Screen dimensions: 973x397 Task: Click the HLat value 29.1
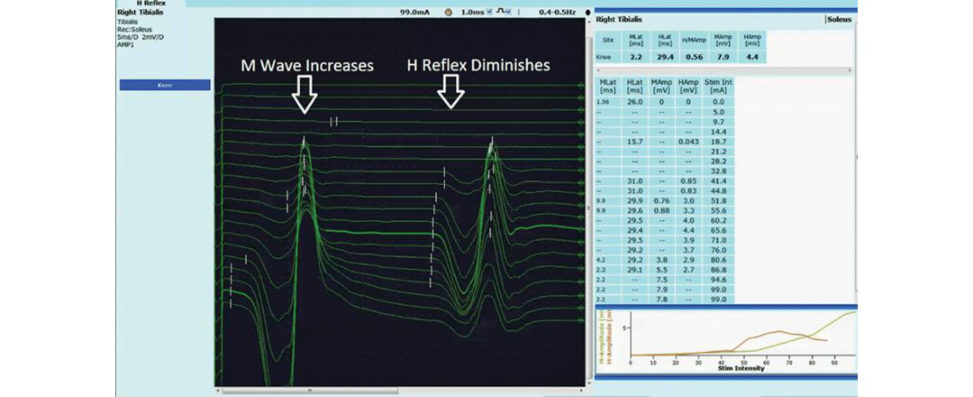coord(634,270)
